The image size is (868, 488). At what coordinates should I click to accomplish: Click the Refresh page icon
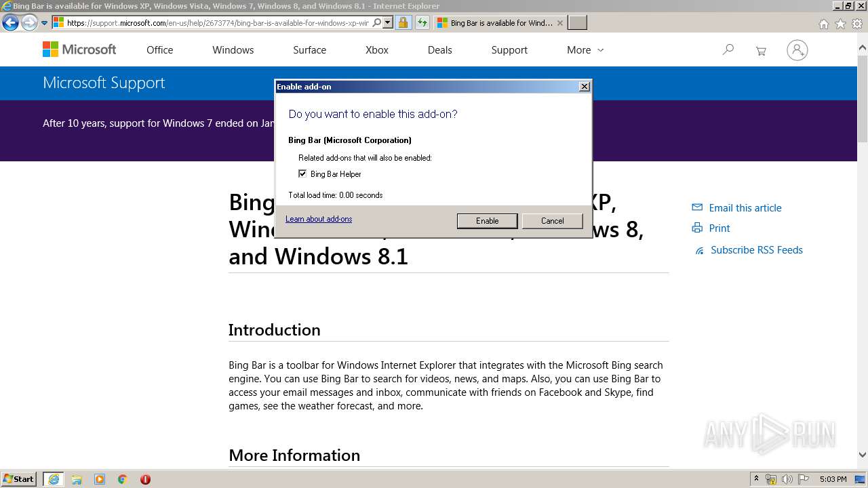pos(422,22)
